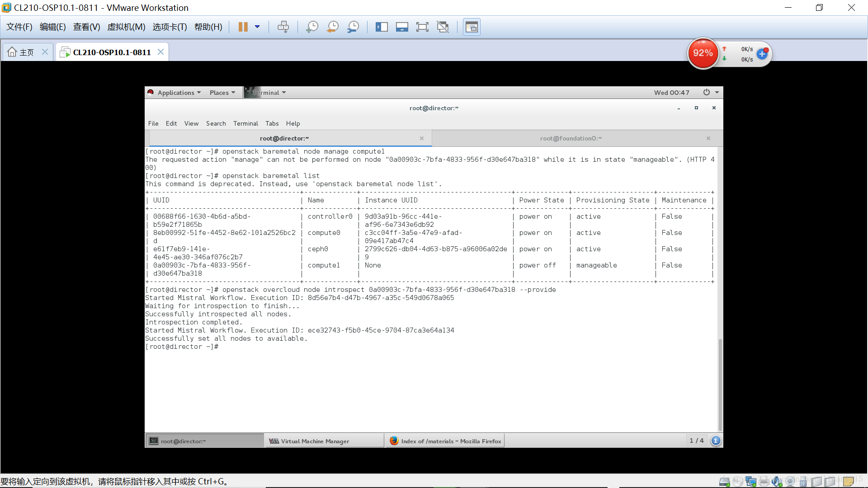This screenshot has height=488, width=868.
Task: Take a snapshot of this virtual machine
Action: [x=312, y=27]
